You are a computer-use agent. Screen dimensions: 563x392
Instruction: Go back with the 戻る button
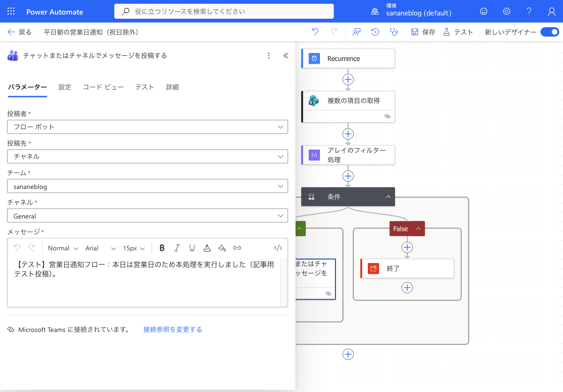pyautogui.click(x=20, y=32)
